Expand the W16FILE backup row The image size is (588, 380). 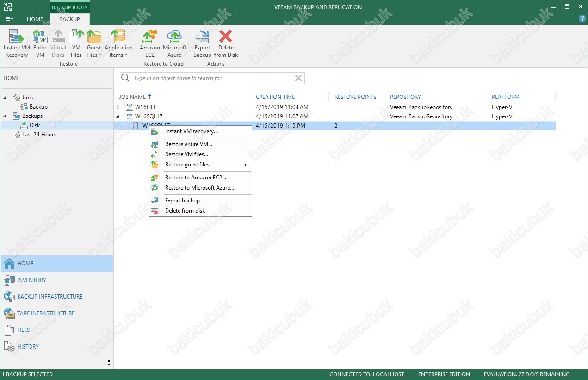point(118,107)
